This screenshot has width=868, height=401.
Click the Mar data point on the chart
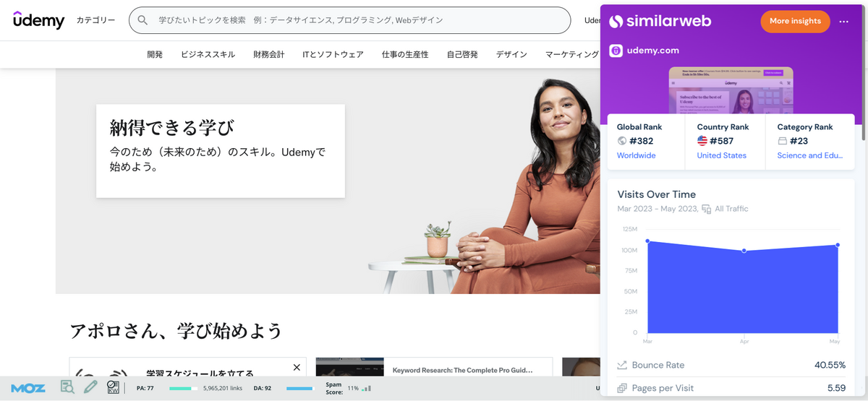[647, 241]
